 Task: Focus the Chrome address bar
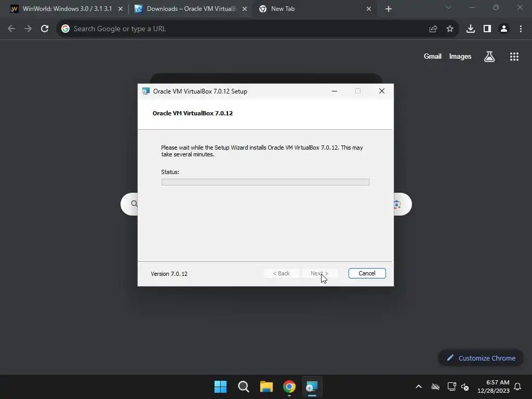pyautogui.click(x=257, y=29)
